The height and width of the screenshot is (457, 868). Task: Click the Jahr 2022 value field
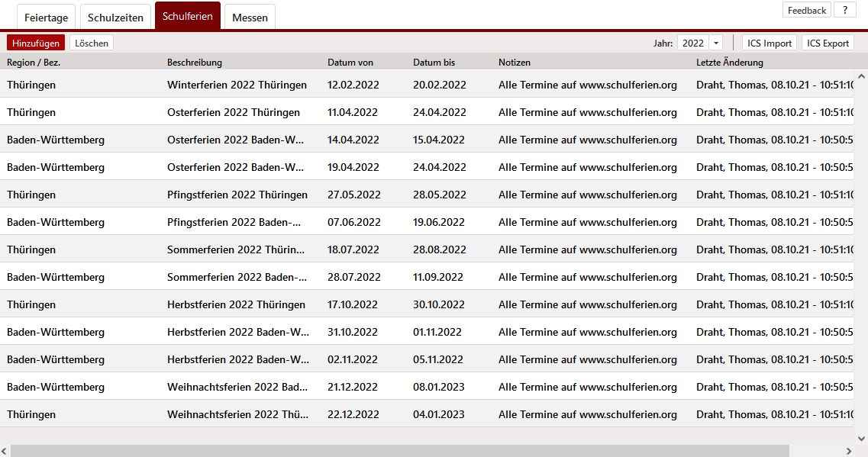click(693, 43)
